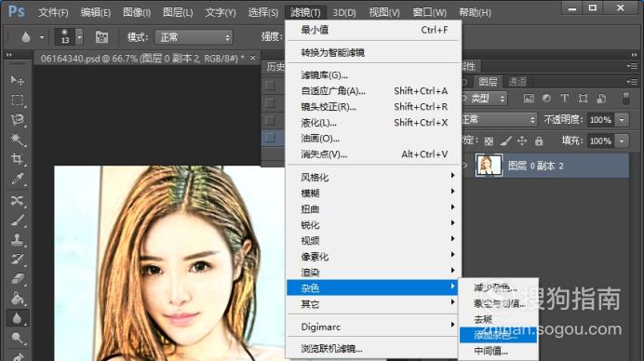Select the Blur tool in toolbox
Viewport: 644px width, 361px height.
[x=17, y=318]
